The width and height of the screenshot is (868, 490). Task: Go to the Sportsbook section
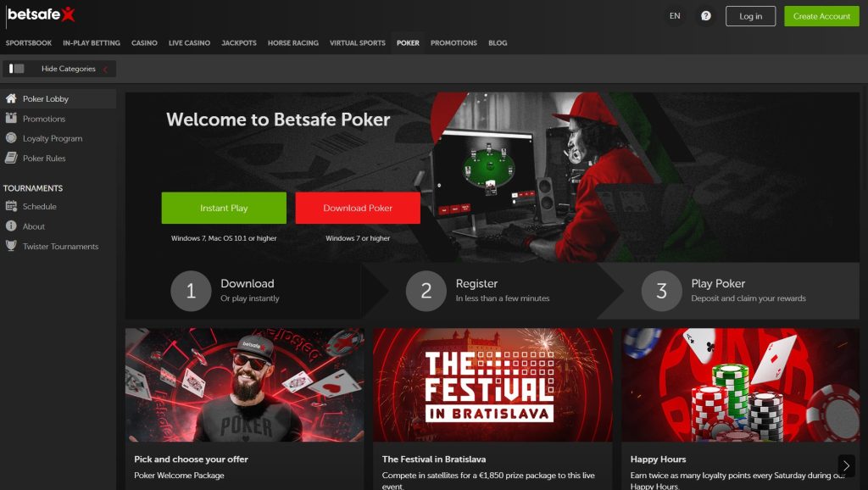coord(29,42)
